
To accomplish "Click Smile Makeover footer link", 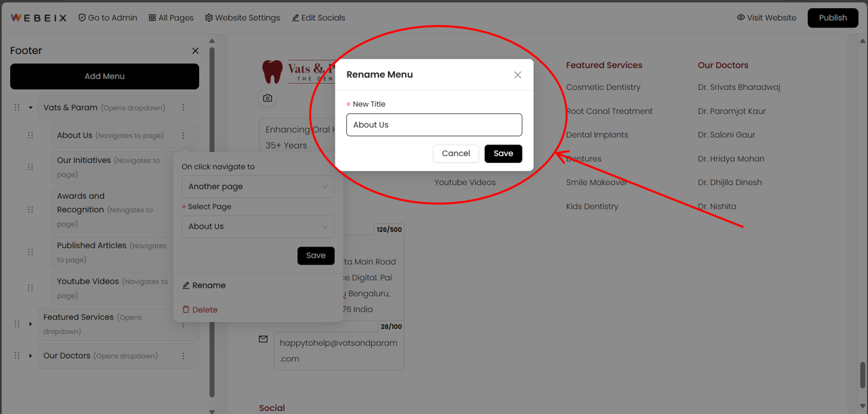I will [x=597, y=182].
